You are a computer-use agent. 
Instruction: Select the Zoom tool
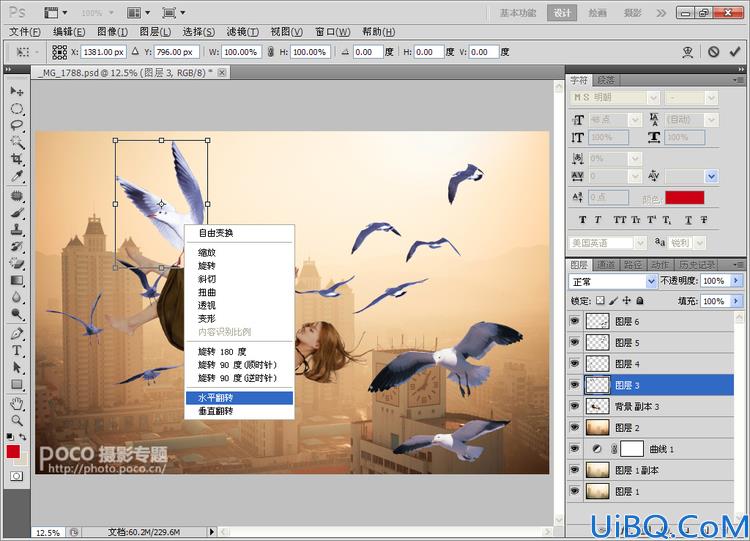click(17, 420)
